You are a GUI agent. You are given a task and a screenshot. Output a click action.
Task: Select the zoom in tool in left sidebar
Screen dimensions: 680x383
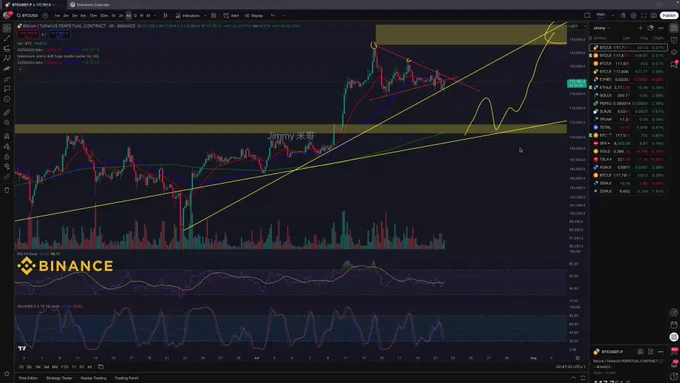coord(7,123)
